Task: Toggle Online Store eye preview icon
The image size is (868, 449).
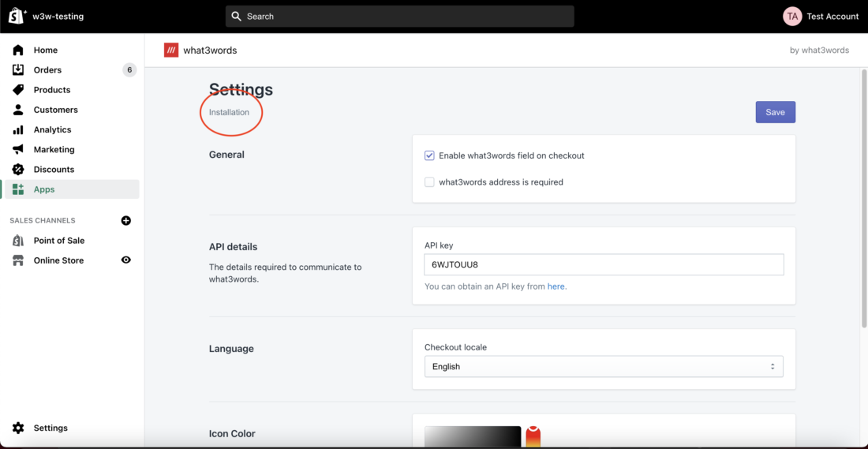Action: pyautogui.click(x=126, y=260)
